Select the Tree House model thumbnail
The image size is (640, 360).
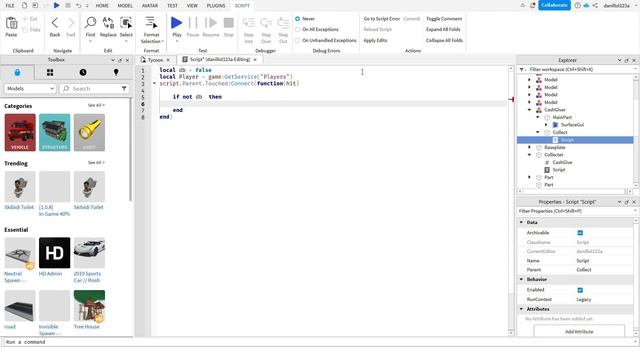(x=89, y=306)
